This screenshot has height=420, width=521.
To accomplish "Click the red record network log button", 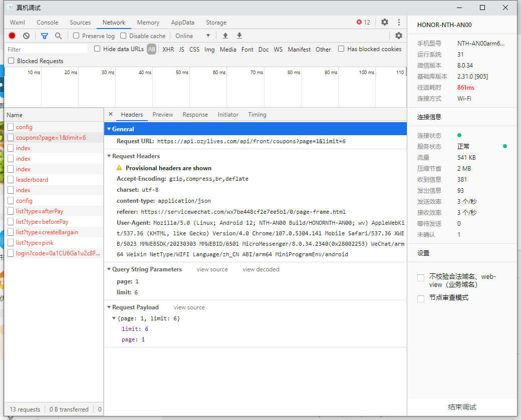I will (12, 36).
